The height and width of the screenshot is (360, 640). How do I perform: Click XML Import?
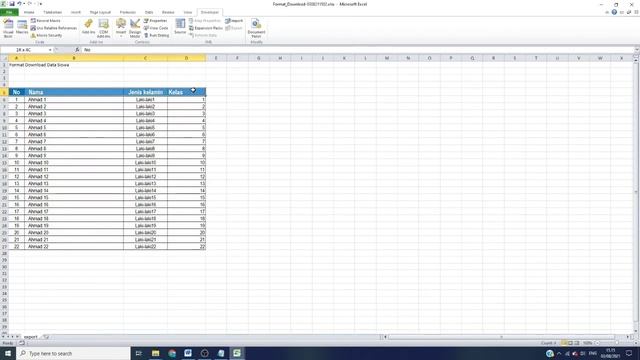coord(234,20)
